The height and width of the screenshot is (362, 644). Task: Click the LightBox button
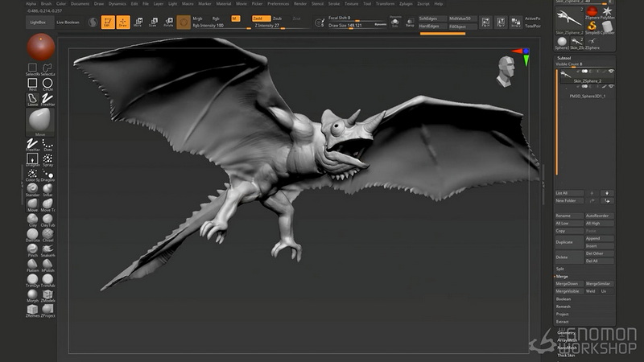(38, 23)
